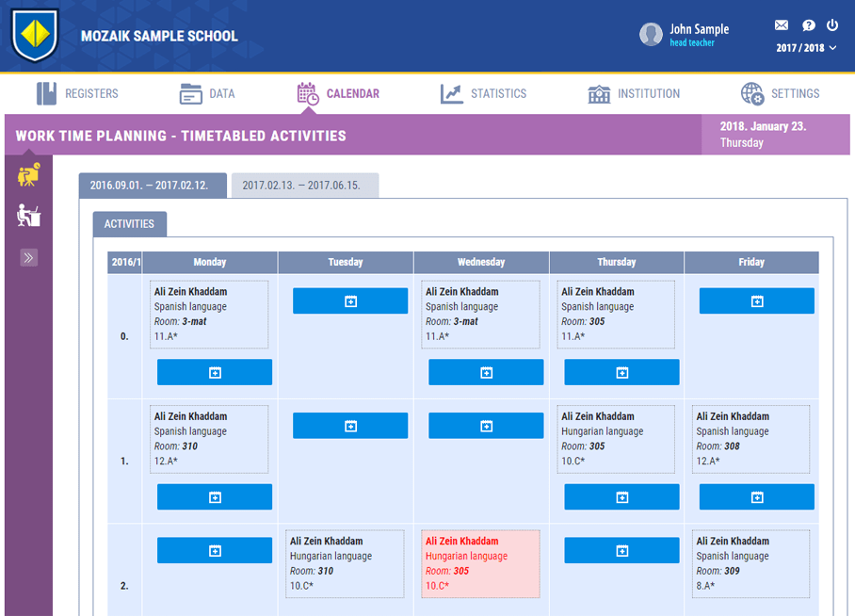Viewport: 855px width, 616px height.
Task: Add activity on Monday period 2
Action: tap(215, 551)
